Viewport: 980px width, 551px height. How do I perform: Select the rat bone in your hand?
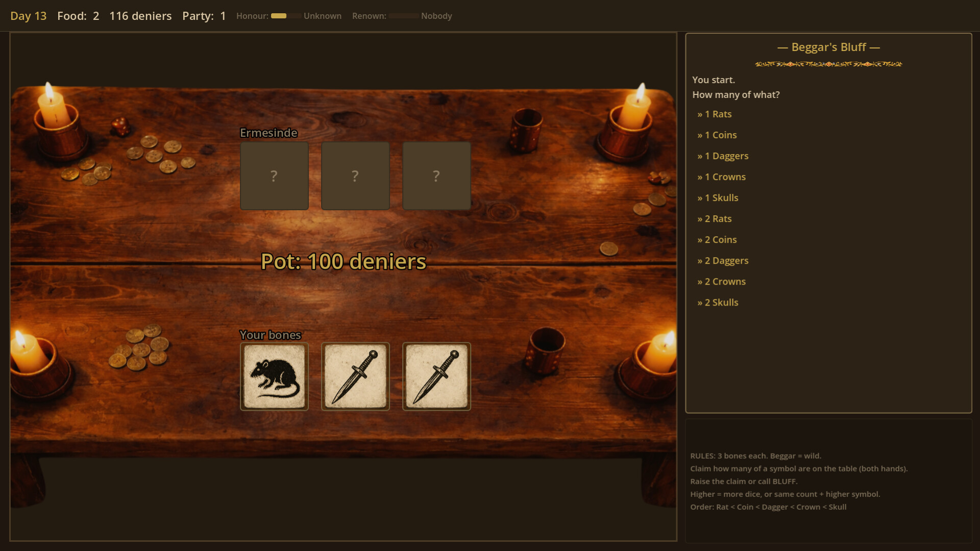[x=274, y=377]
